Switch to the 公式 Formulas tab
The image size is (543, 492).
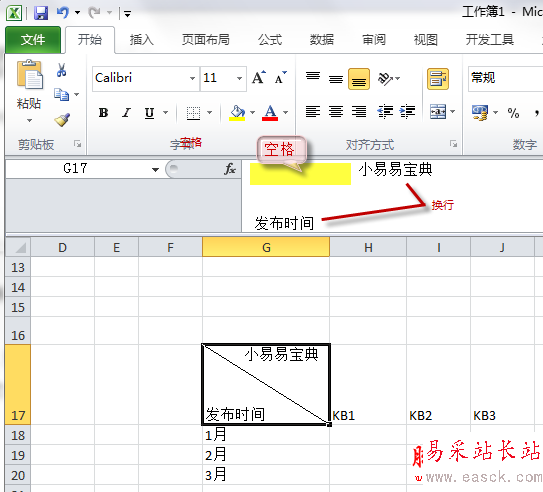point(270,40)
